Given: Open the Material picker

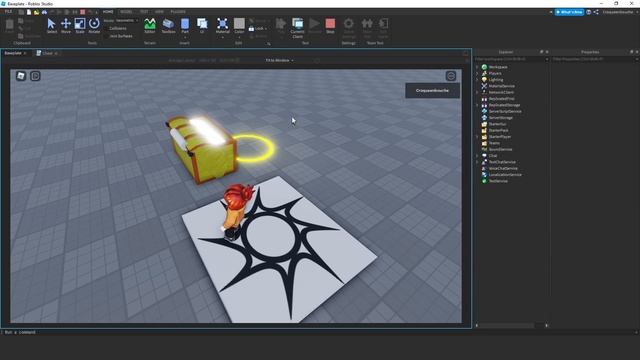Looking at the screenshot, I should [222, 26].
